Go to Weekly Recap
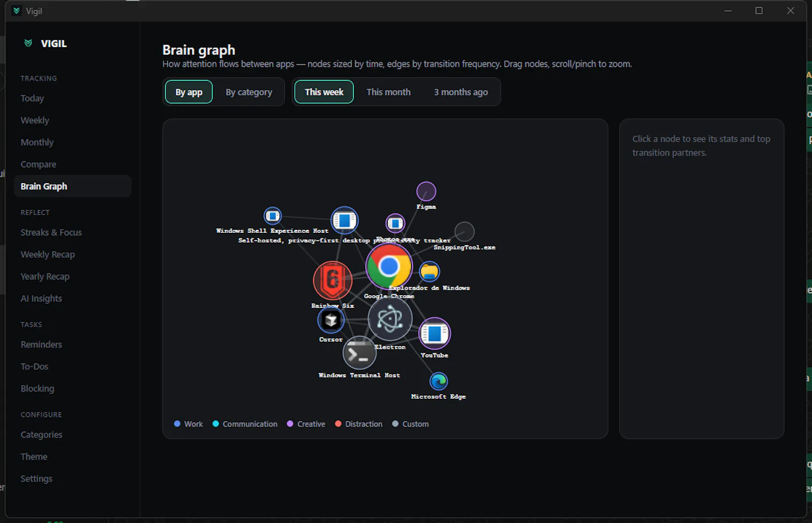Viewport: 812px width, 523px height. click(x=73, y=255)
